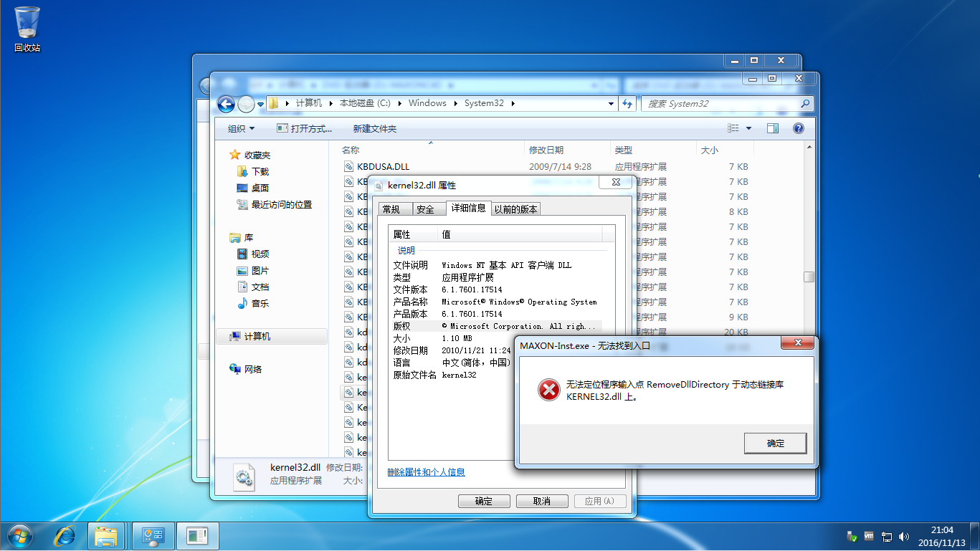Click the Control Panel taskbar button

[x=153, y=535]
